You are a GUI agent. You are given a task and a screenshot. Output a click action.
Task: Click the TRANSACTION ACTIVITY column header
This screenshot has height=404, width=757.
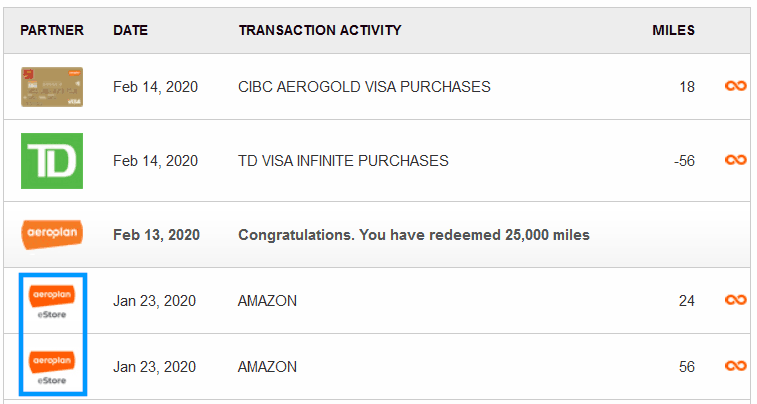coord(320,30)
